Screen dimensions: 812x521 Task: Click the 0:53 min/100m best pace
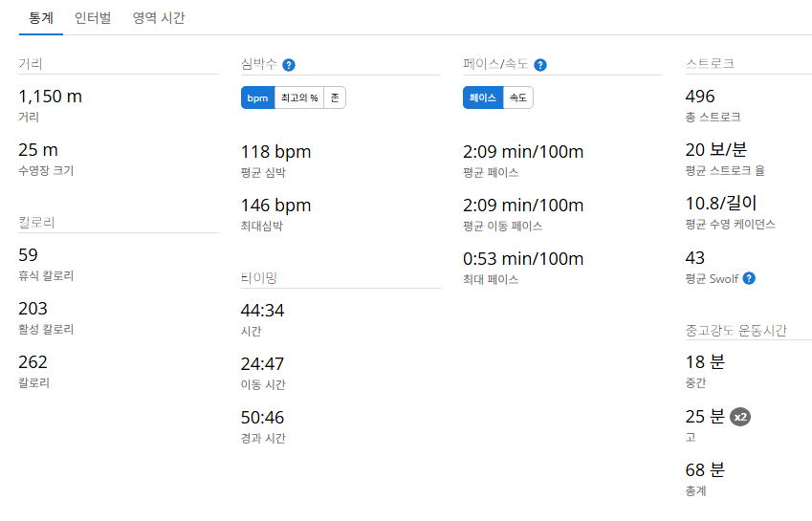coord(523,259)
